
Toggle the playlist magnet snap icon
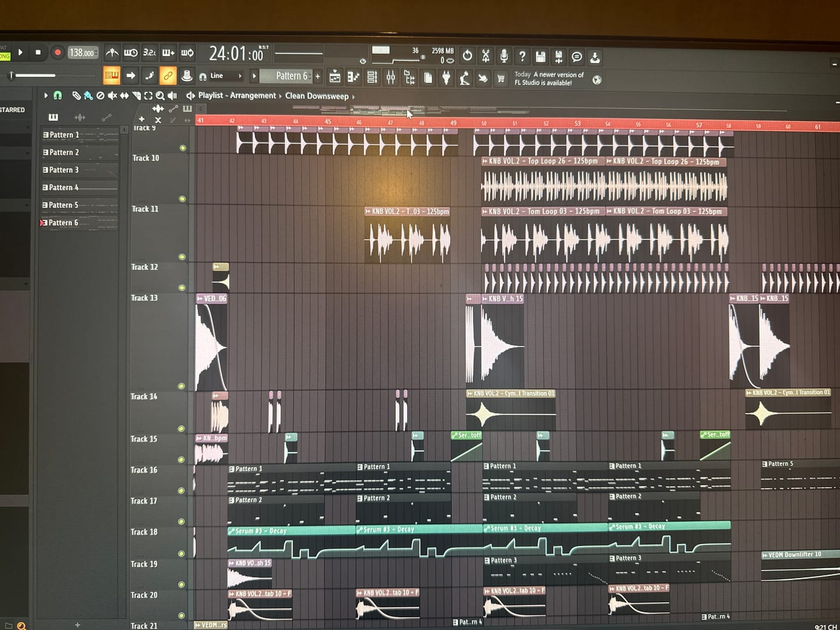58,95
